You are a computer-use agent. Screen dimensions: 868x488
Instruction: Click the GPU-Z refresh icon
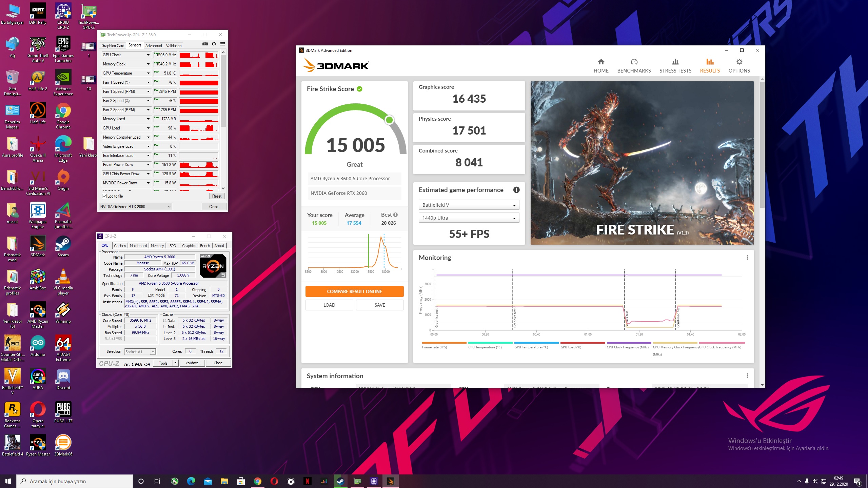point(214,44)
